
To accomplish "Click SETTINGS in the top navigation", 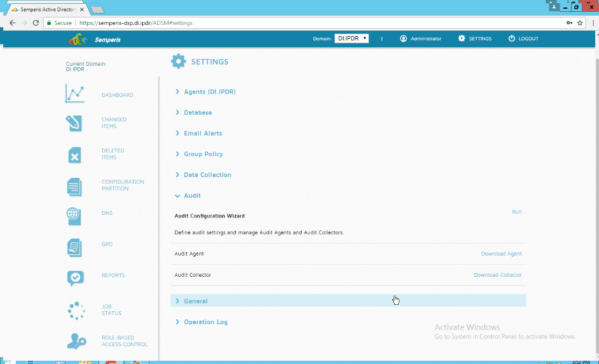I will click(475, 39).
